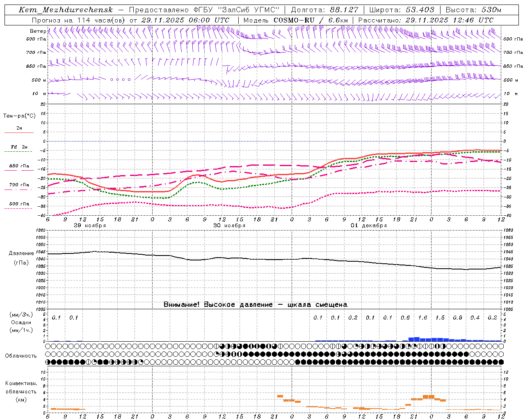The image size is (525, 420).
Task: Select the calculated time "29.11.2025 12:46 UTC"
Action: (450, 20)
